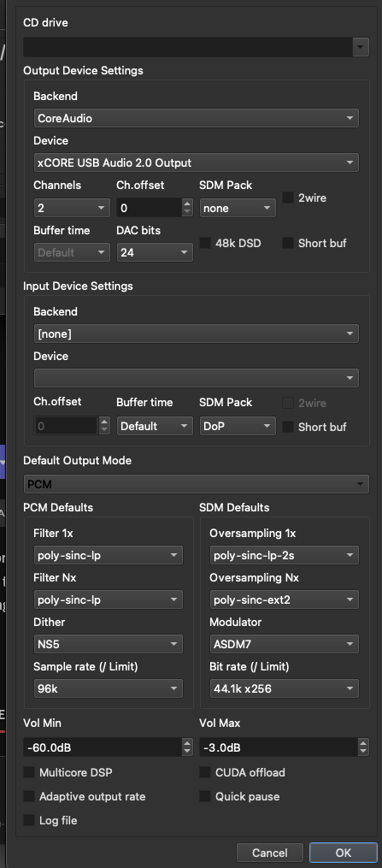
Task: Open the Modulator ASDM7 dropdown
Action: pos(285,644)
